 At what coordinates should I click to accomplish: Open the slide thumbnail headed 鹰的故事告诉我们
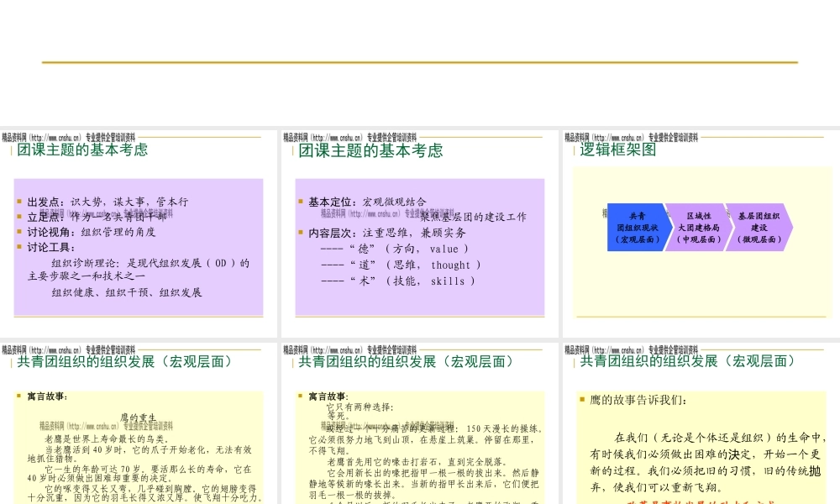(701, 423)
